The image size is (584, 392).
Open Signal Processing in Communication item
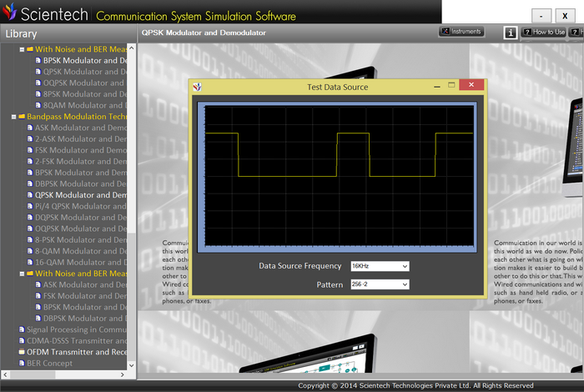click(77, 329)
